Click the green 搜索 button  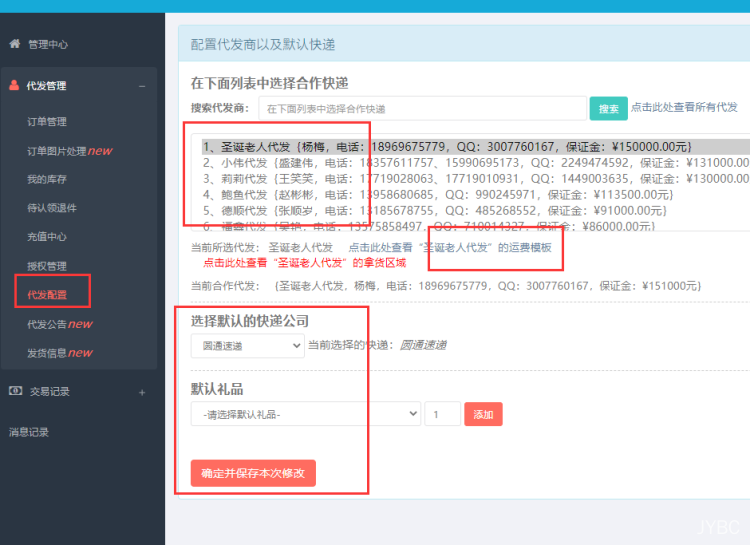(608, 108)
